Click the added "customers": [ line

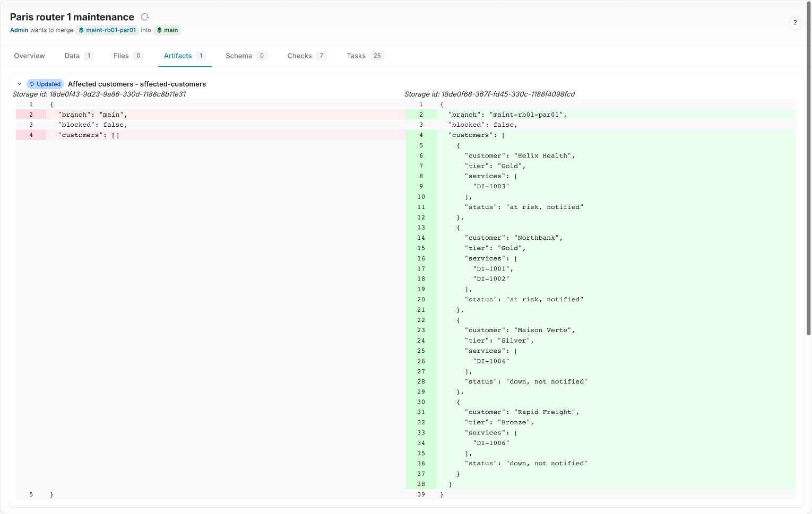click(x=601, y=135)
